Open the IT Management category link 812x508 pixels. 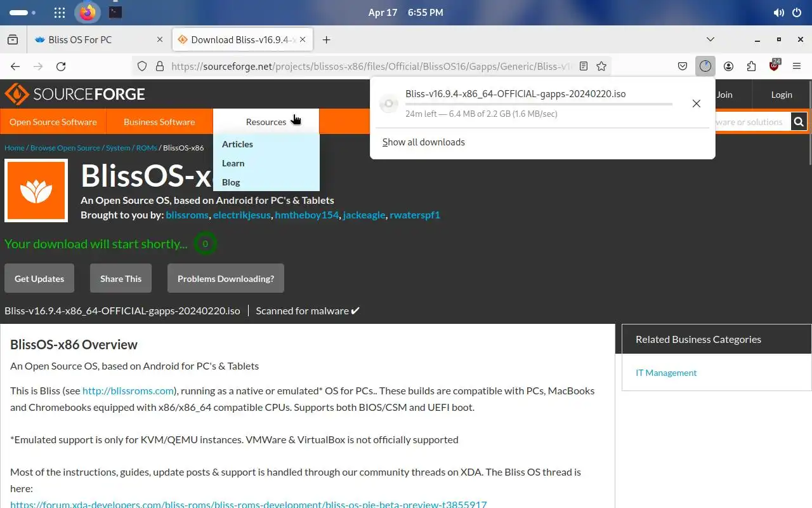(666, 373)
